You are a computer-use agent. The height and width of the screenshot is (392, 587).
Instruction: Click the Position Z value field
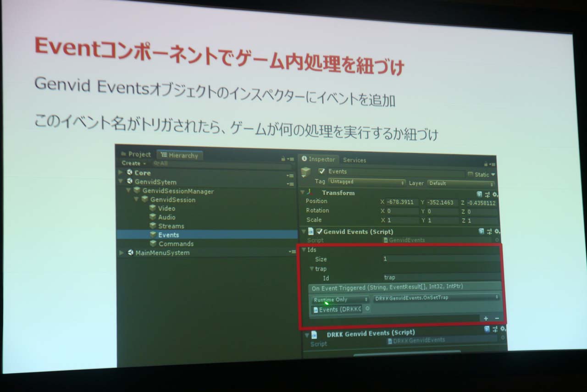(x=481, y=203)
